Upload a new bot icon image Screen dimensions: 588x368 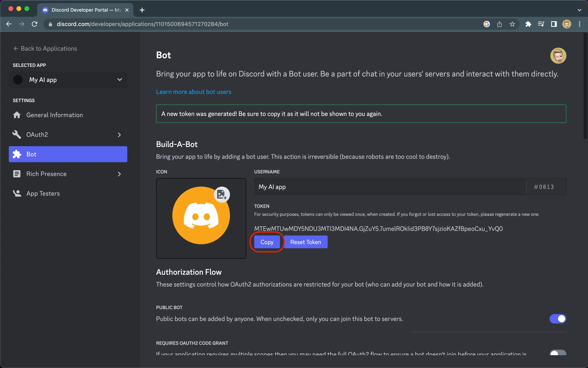pos(222,194)
